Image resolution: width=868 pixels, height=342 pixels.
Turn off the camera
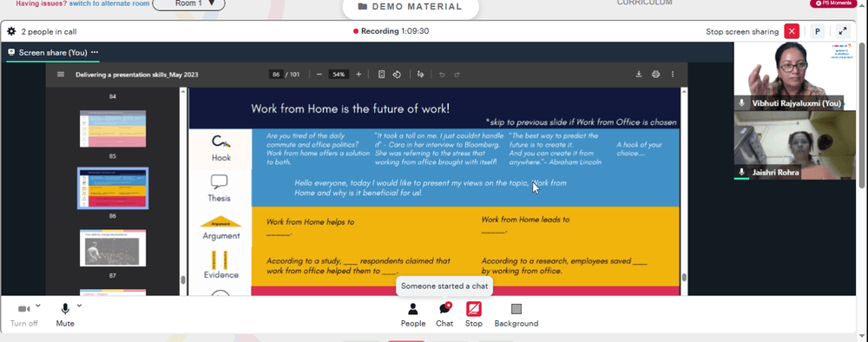[23, 315]
